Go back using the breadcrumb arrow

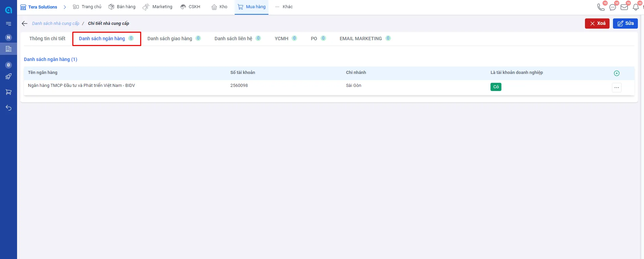(x=25, y=24)
